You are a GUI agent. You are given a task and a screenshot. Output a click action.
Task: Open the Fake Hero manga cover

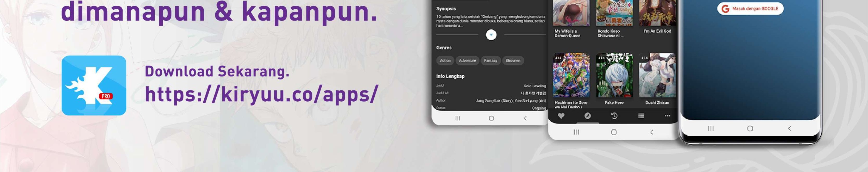coord(614,75)
